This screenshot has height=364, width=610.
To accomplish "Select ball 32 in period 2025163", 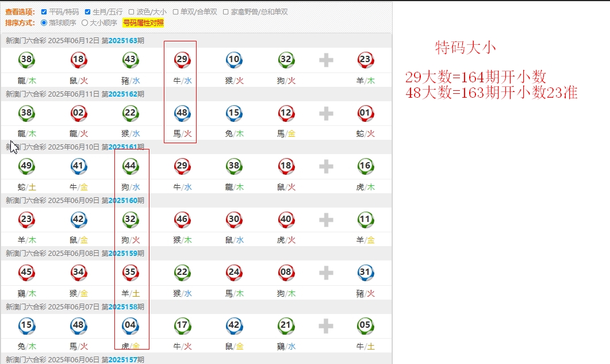I will [286, 60].
